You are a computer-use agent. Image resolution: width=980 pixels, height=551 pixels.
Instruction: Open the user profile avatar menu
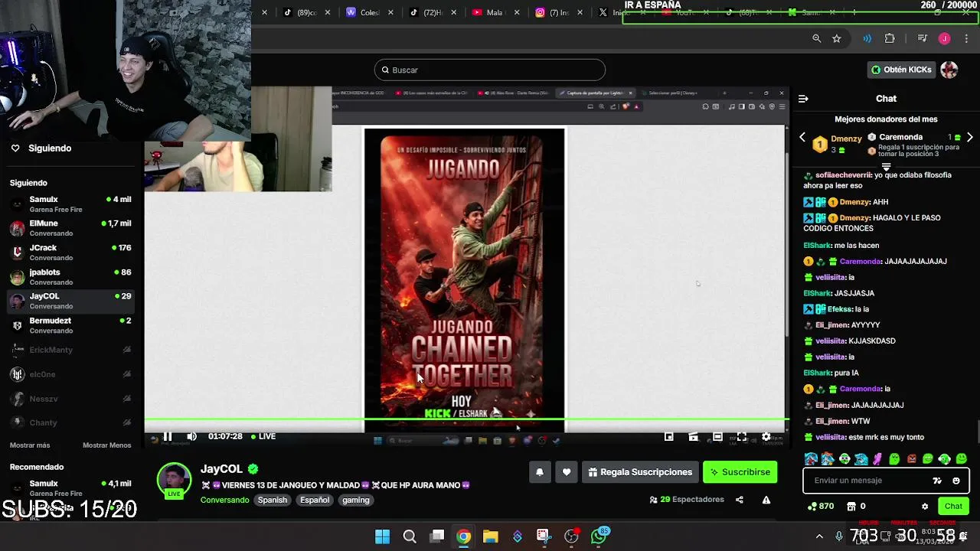949,70
